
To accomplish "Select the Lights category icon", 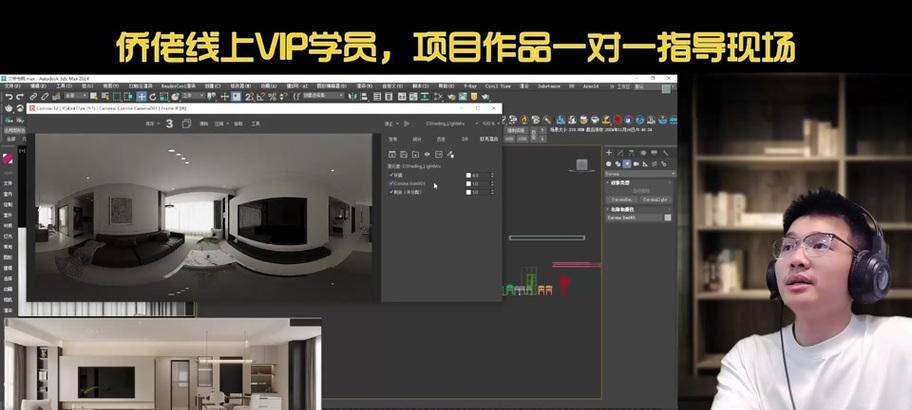I will click(x=627, y=164).
